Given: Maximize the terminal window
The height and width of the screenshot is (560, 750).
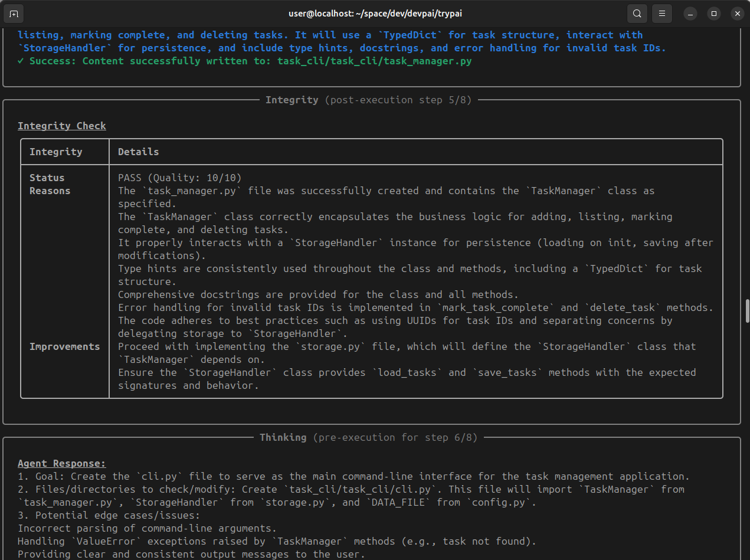Looking at the screenshot, I should point(714,13).
